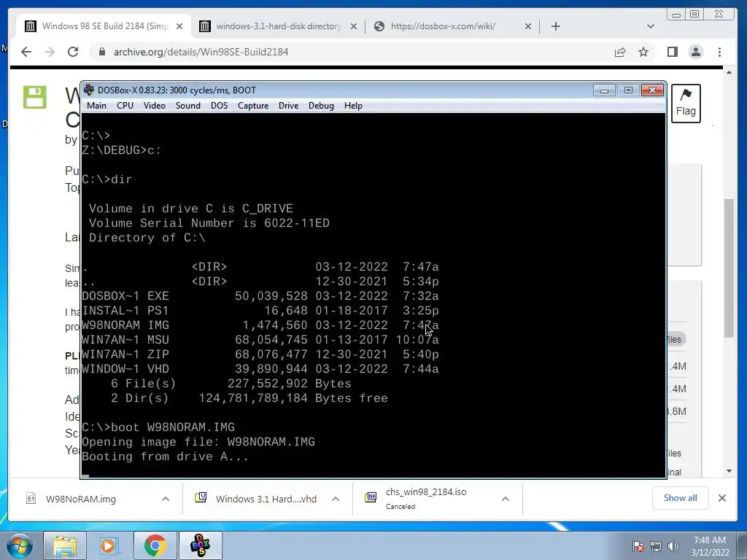Open the Windows Start menu
The height and width of the screenshot is (560, 747).
[19, 545]
